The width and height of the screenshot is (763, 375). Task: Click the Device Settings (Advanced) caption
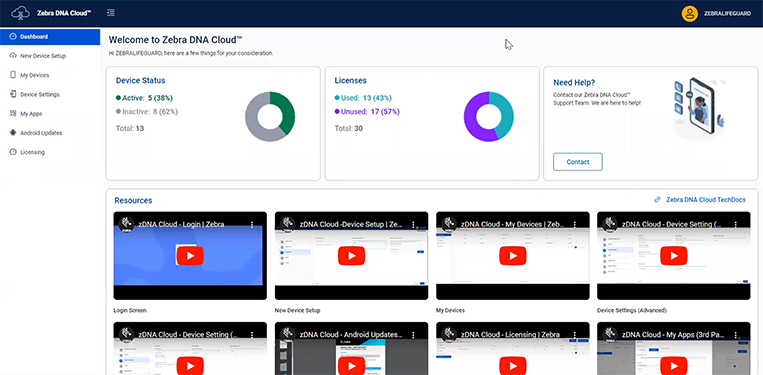pos(632,310)
